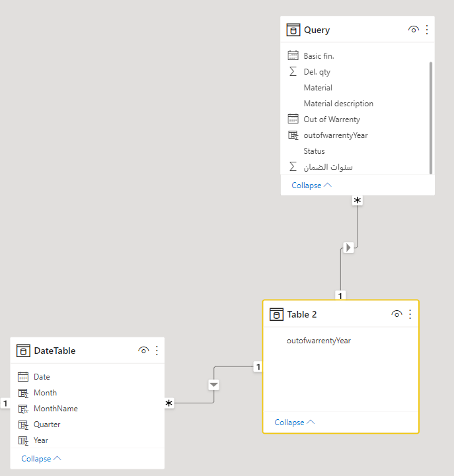Click the one (1) end above Table 2
Image resolution: width=454 pixels, height=476 pixels.
[x=340, y=295]
